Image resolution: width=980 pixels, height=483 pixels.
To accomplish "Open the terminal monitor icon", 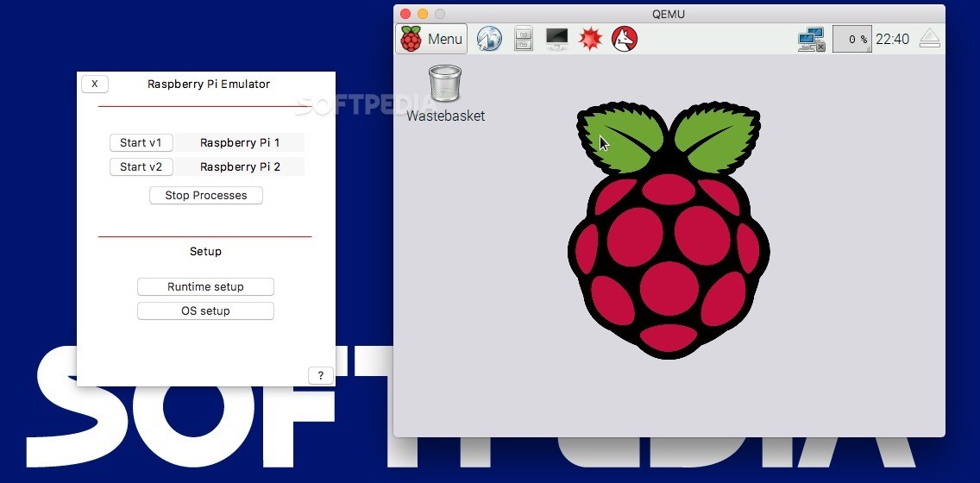I will [556, 39].
